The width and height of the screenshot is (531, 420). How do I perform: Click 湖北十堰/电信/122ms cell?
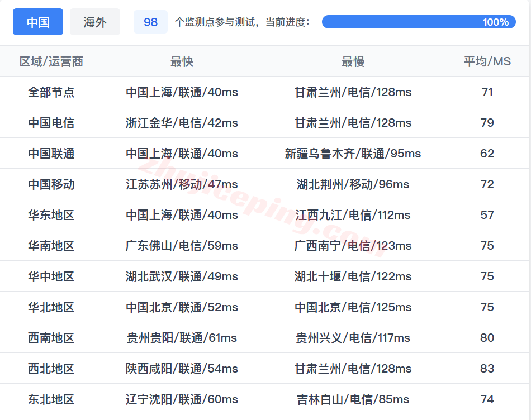click(x=353, y=276)
